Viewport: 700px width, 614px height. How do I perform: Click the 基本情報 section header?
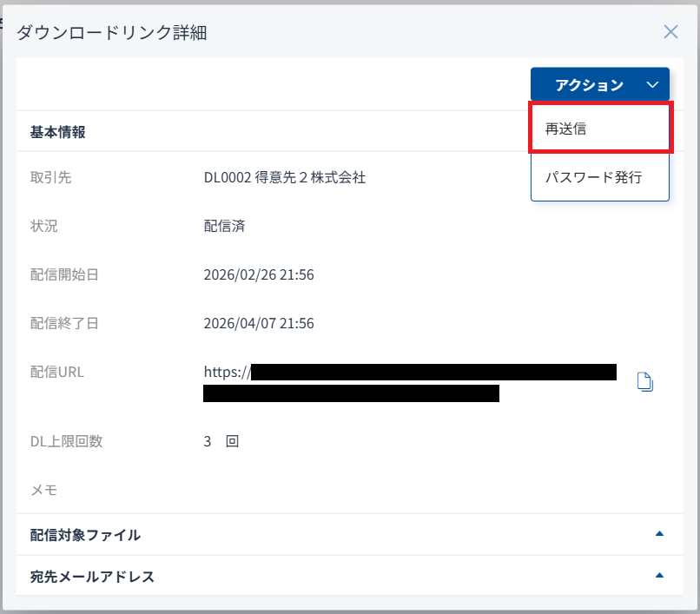[x=58, y=132]
